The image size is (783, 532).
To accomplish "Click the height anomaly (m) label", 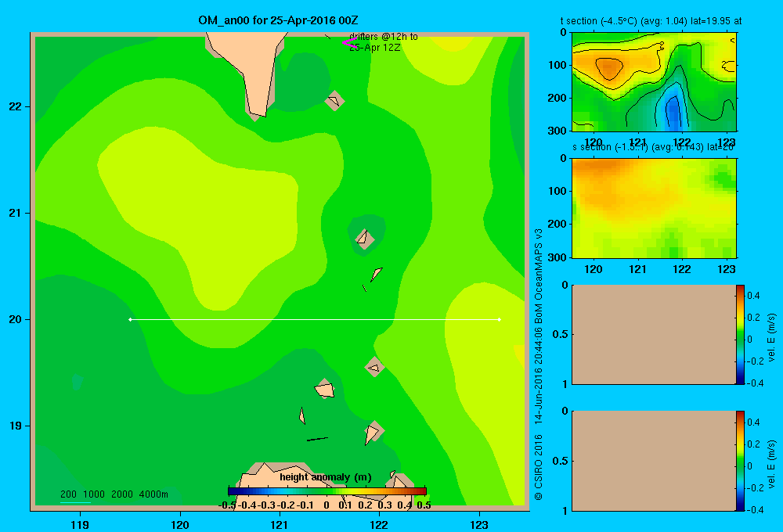I will [x=326, y=477].
